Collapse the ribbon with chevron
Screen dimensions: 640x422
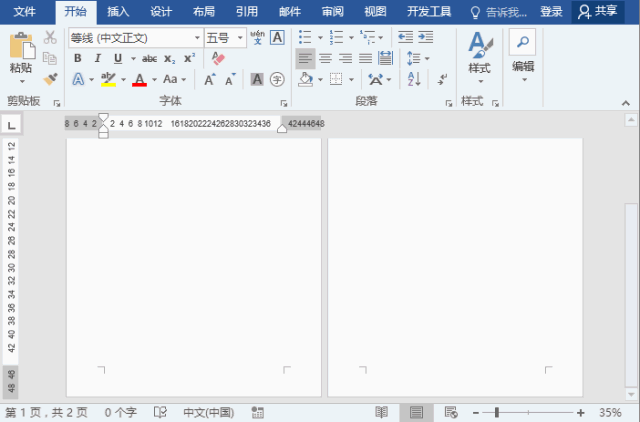coord(626,103)
